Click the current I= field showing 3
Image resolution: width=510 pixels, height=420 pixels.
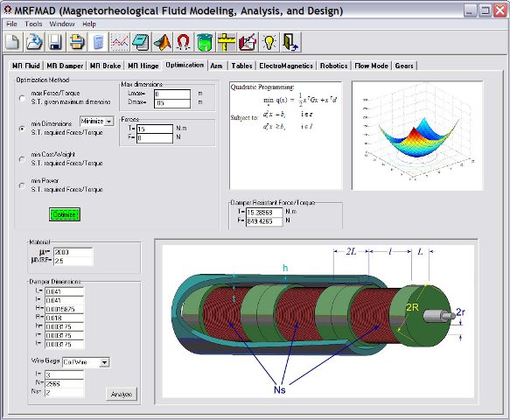tap(64, 375)
